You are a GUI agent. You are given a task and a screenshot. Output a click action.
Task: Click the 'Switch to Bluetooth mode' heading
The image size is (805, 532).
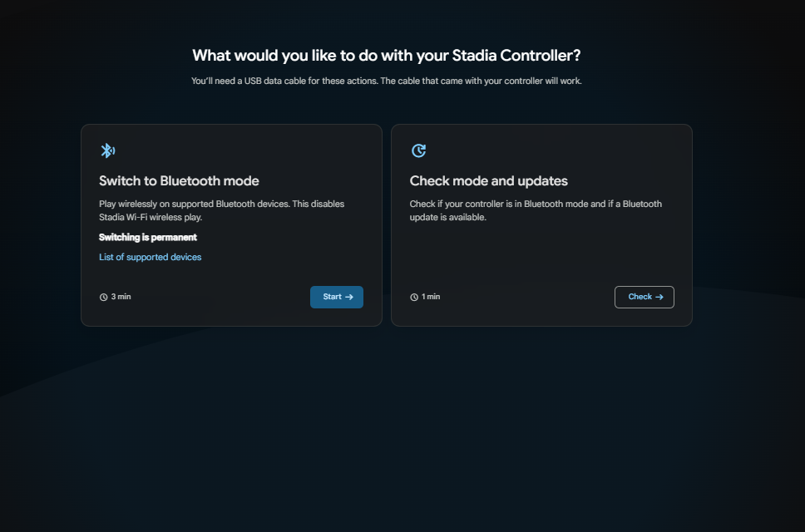pos(179,180)
